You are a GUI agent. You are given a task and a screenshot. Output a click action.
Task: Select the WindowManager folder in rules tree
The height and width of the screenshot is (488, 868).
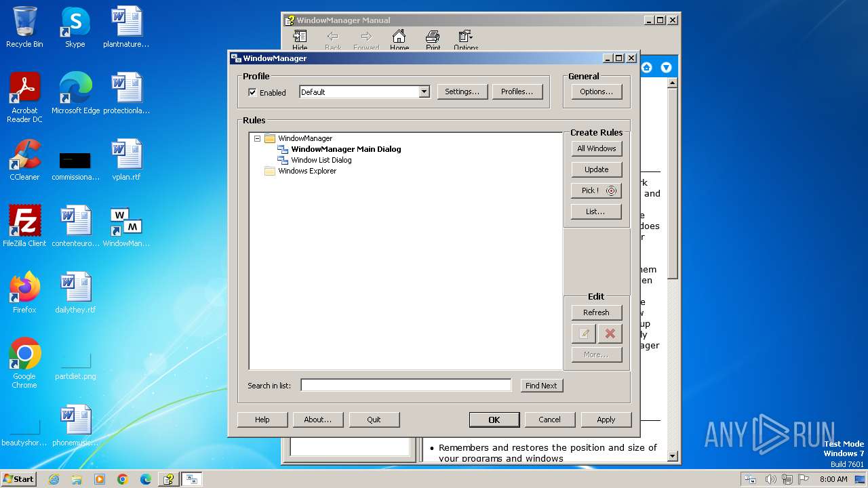coord(304,138)
